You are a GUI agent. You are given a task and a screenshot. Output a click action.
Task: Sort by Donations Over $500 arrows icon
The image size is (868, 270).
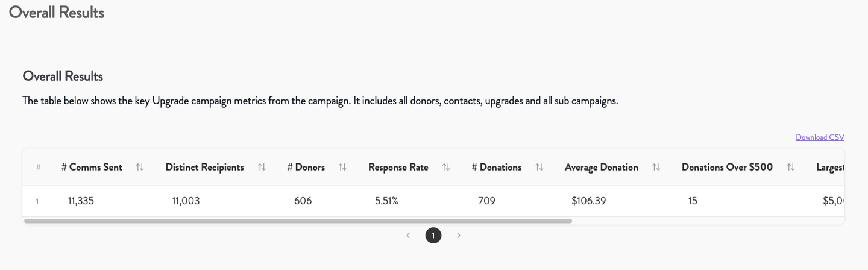point(791,168)
